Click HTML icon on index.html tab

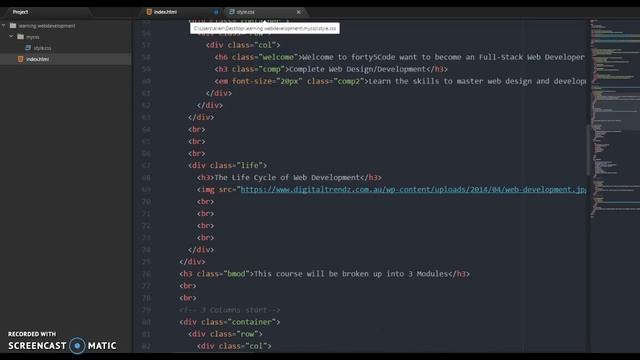point(149,12)
